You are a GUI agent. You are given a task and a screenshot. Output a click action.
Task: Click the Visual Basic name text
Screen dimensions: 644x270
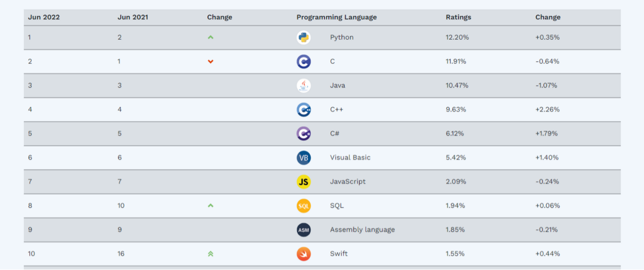350,157
